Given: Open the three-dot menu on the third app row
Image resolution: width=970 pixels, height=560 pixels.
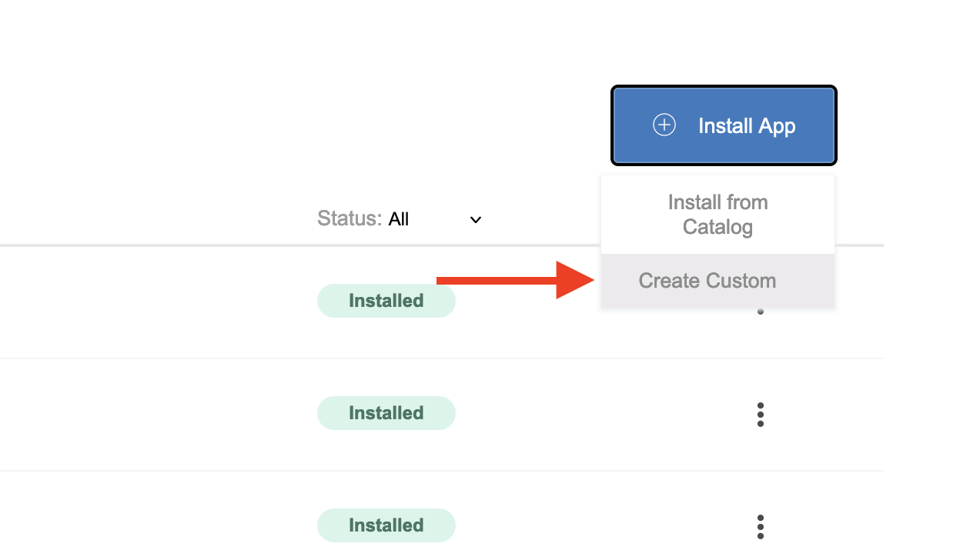Looking at the screenshot, I should pos(761,526).
